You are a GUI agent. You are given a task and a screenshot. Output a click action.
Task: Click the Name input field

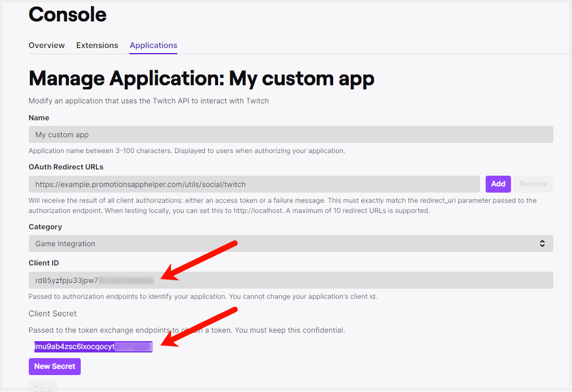pyautogui.click(x=291, y=134)
